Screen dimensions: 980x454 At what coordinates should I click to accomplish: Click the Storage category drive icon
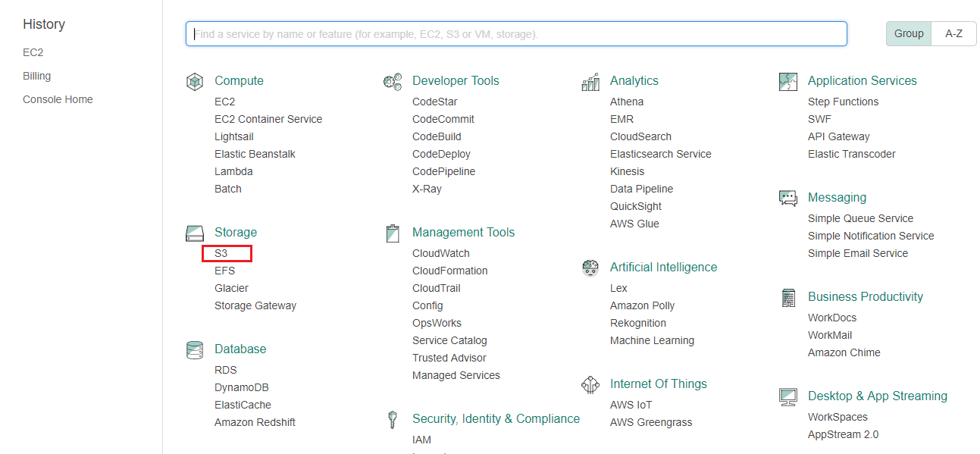click(195, 233)
